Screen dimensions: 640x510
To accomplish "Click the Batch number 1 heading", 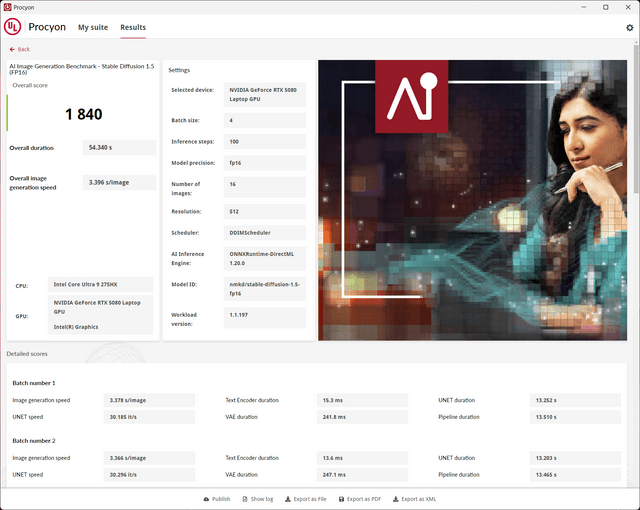I will pos(34,383).
